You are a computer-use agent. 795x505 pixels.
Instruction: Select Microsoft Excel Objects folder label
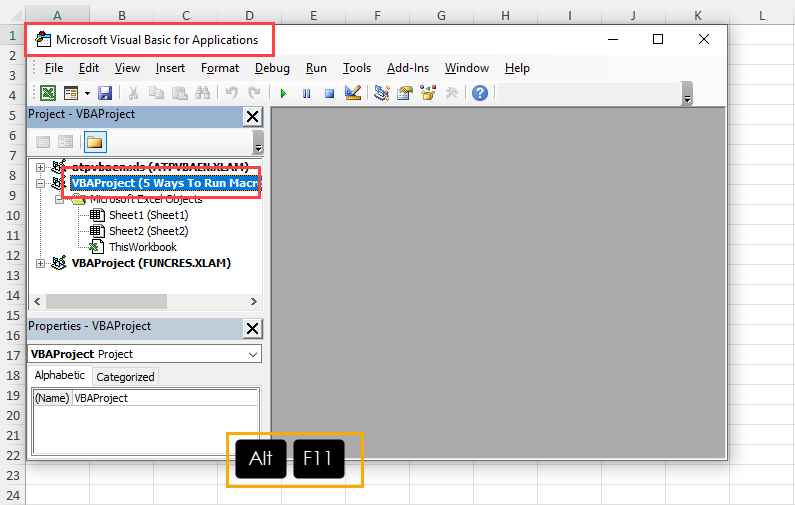click(x=147, y=200)
